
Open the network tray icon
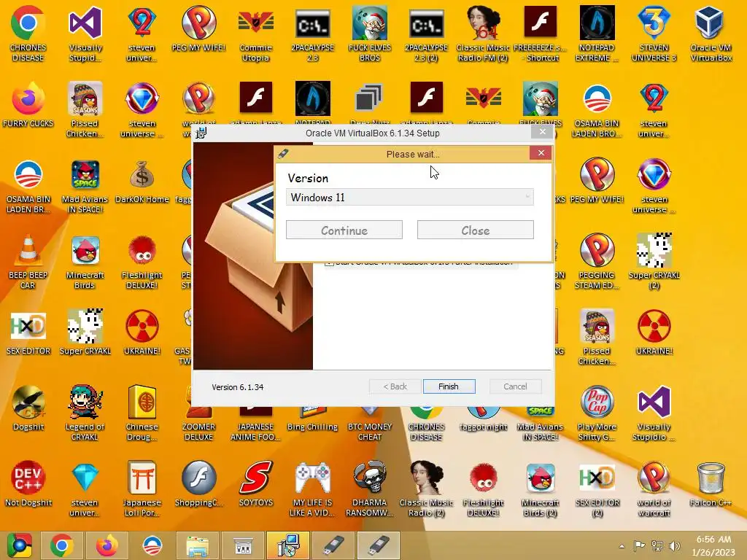click(x=657, y=545)
